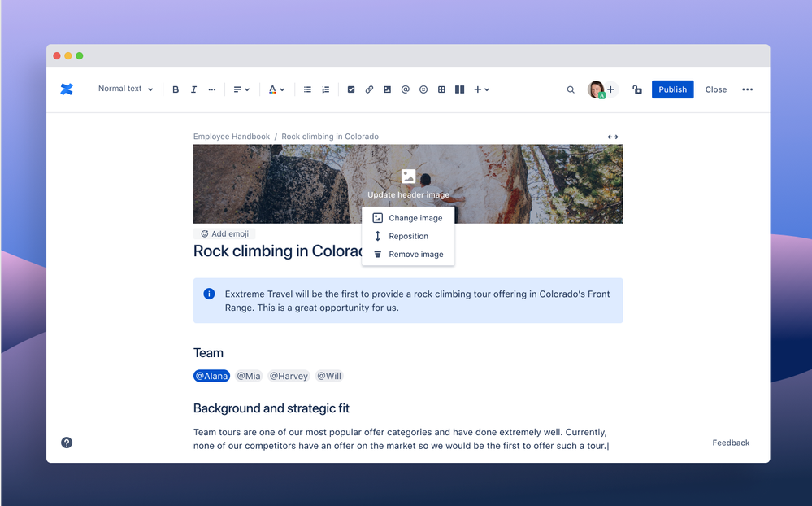Click the Feedback link
This screenshot has width=812, height=506.
pyautogui.click(x=731, y=443)
